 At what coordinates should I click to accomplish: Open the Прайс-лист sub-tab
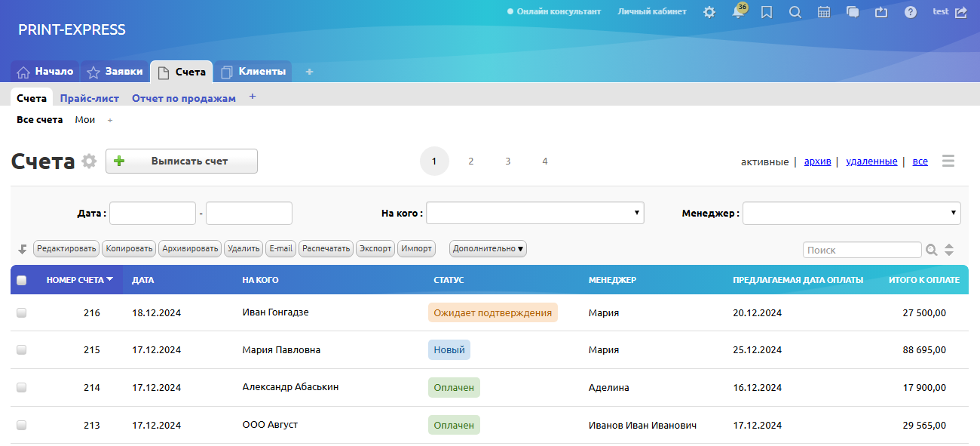coord(90,98)
